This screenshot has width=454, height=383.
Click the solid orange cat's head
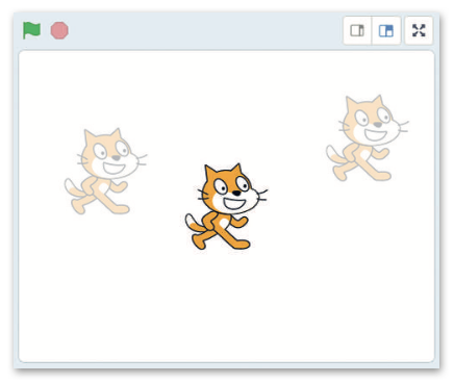coord(231,188)
